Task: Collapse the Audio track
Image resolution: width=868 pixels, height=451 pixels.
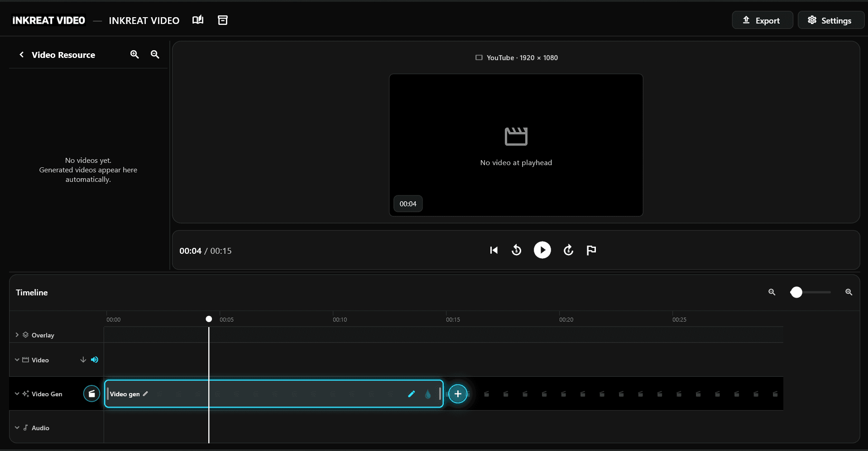Action: pos(17,427)
